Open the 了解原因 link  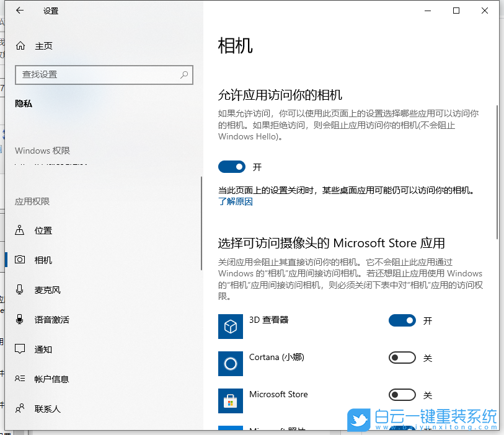[236, 202]
